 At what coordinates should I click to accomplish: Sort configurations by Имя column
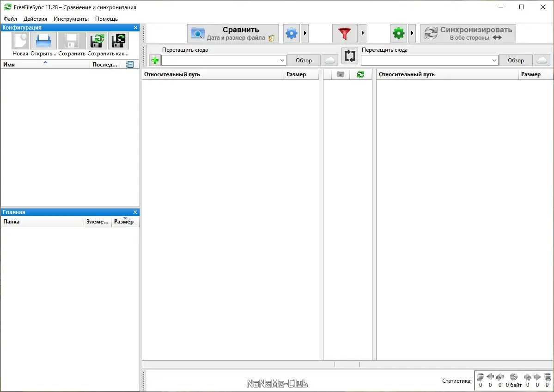(x=45, y=65)
